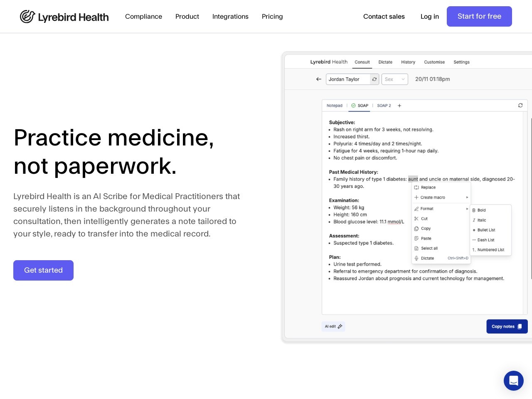Click line Increased thirst.
Screen dimensions: 532x399
coord(351,137)
